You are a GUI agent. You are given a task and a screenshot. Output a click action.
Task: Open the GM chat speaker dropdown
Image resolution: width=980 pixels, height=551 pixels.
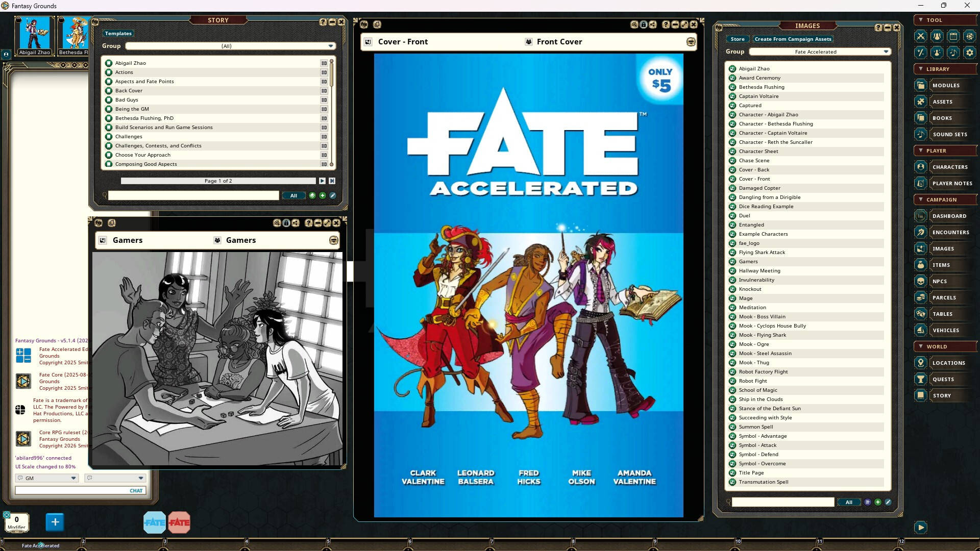click(x=73, y=478)
